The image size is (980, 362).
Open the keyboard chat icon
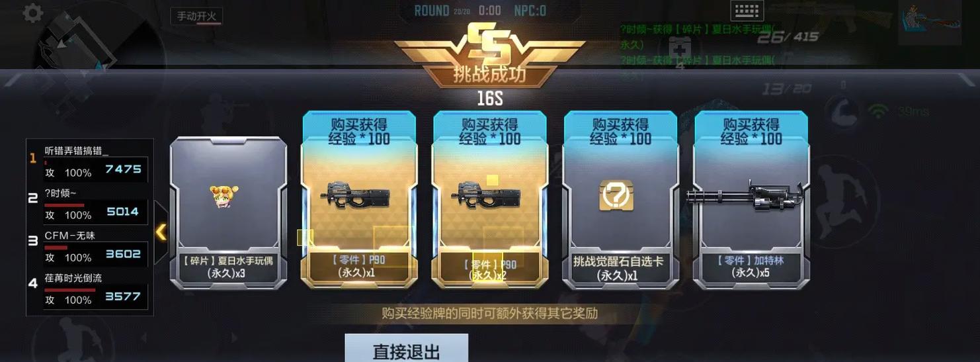pyautogui.click(x=747, y=11)
